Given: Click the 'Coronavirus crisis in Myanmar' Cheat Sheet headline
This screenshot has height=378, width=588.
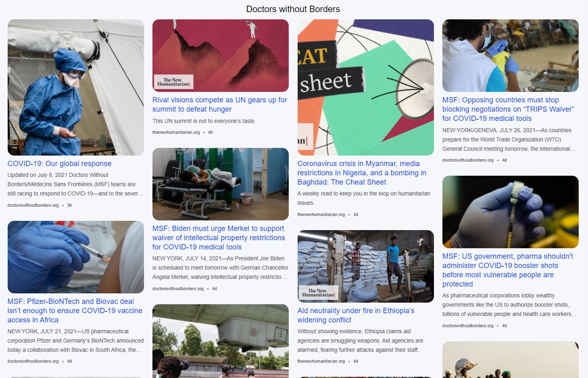Looking at the screenshot, I should pos(362,173).
